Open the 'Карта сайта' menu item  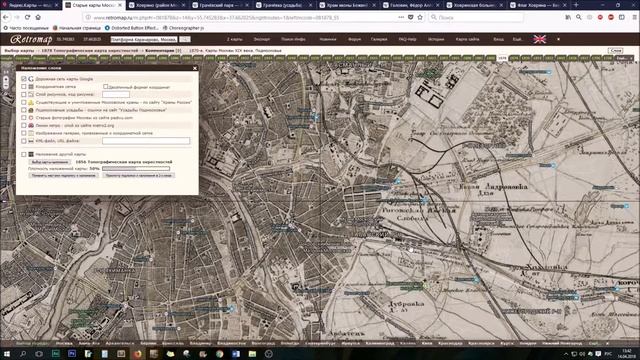click(467, 39)
